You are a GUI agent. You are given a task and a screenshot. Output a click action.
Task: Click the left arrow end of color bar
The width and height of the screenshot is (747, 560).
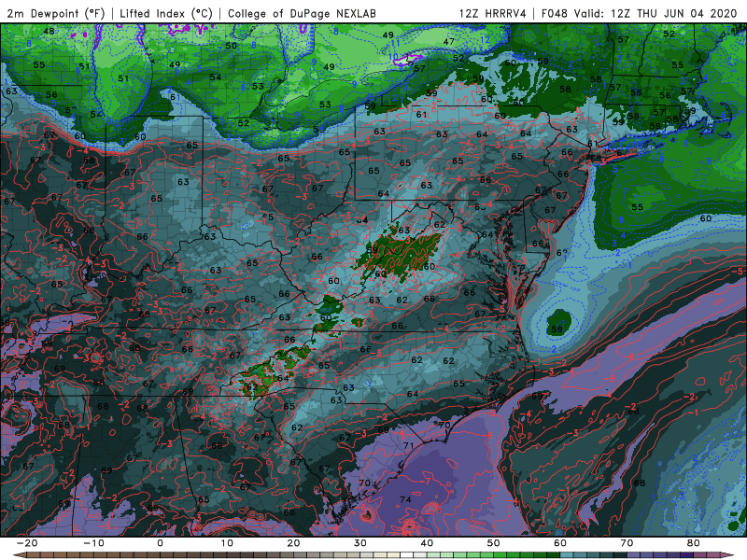click(x=19, y=555)
